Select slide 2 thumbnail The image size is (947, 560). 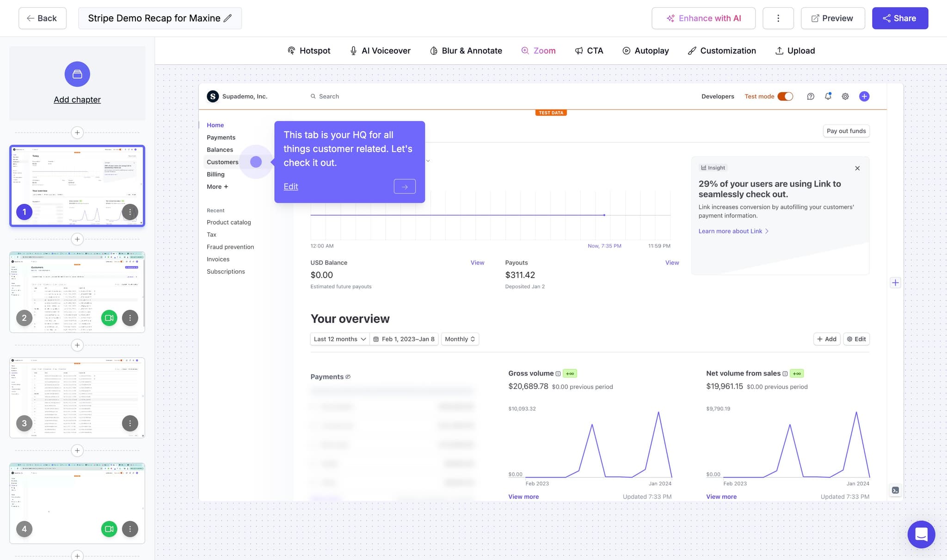pyautogui.click(x=77, y=292)
